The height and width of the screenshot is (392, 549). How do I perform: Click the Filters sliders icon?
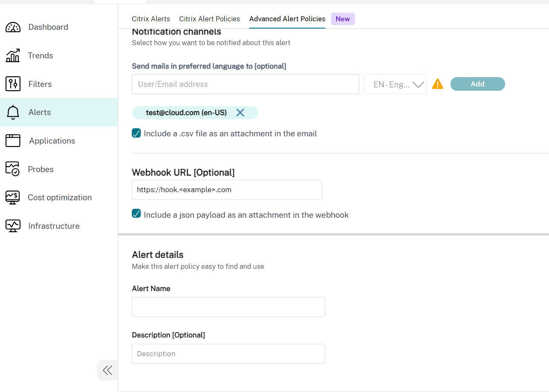13,84
